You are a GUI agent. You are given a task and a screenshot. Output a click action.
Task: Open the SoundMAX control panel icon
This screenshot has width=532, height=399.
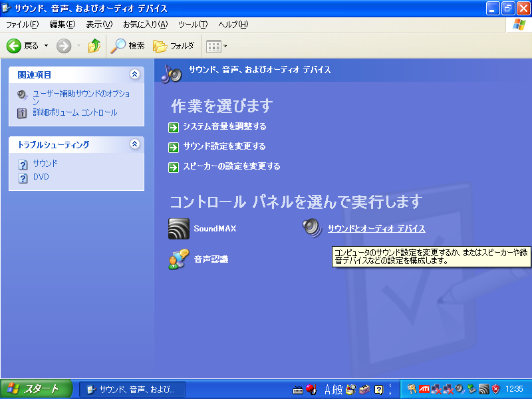(179, 229)
